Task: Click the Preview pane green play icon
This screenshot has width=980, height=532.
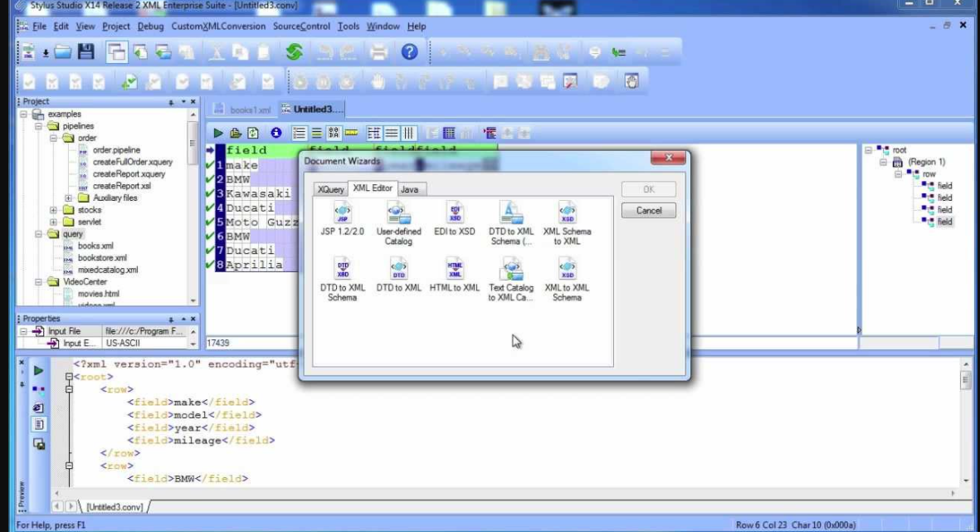Action: pos(38,371)
